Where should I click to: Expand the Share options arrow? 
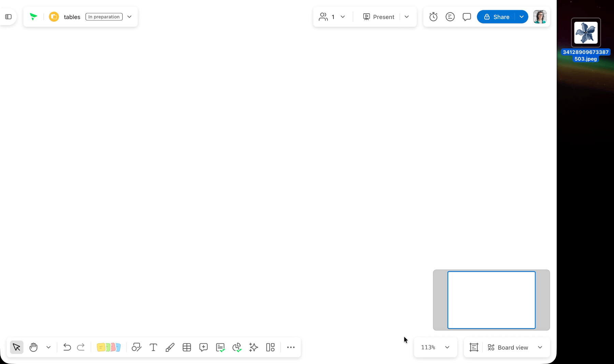coord(522,17)
